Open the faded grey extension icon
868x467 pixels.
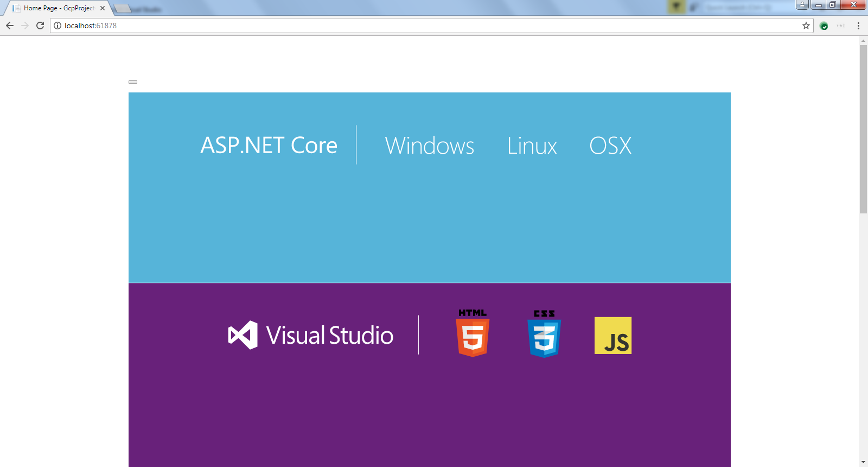pyautogui.click(x=841, y=26)
